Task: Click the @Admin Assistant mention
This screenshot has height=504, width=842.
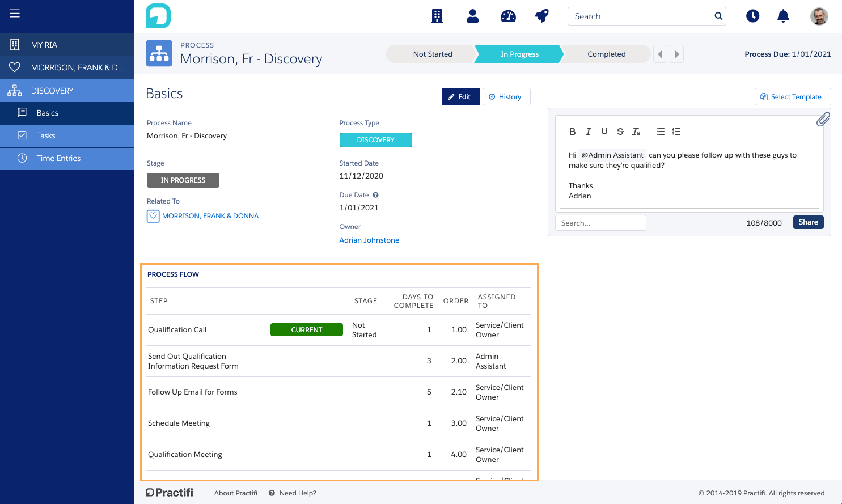Action: (x=612, y=155)
